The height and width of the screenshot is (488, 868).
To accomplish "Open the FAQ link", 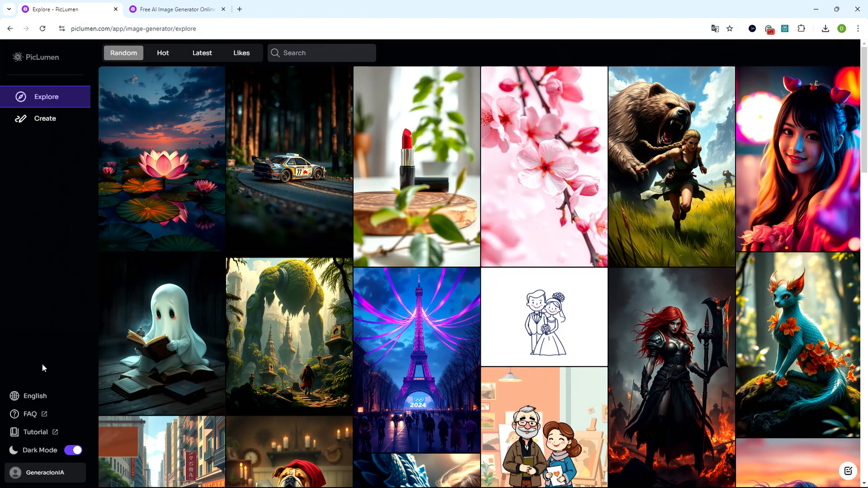I will coord(30,414).
